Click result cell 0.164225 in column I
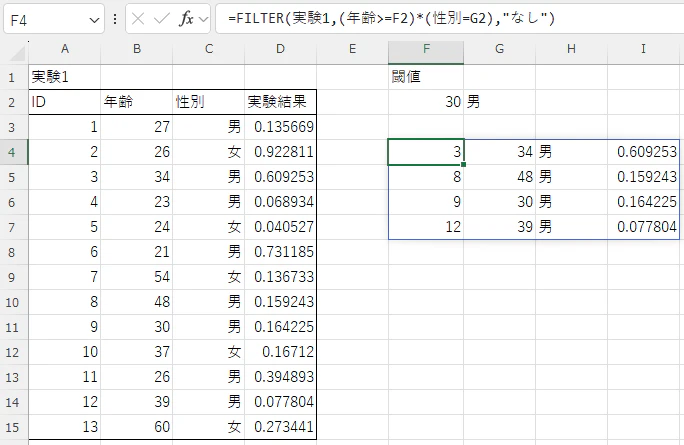The height and width of the screenshot is (445, 684). 643,202
